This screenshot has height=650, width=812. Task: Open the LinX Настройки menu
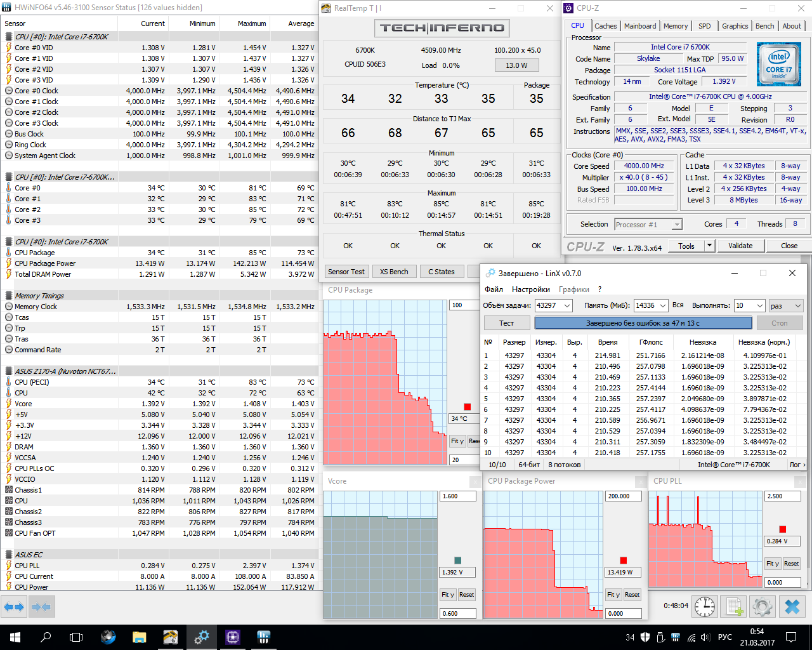click(531, 289)
